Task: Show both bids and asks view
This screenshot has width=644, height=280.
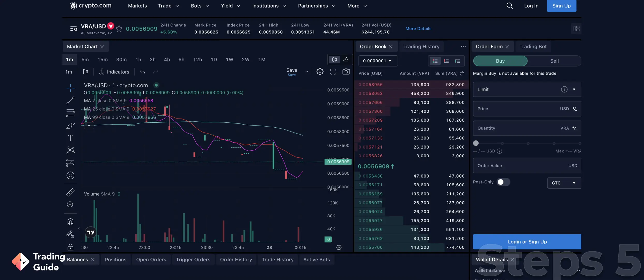Action: tap(435, 61)
